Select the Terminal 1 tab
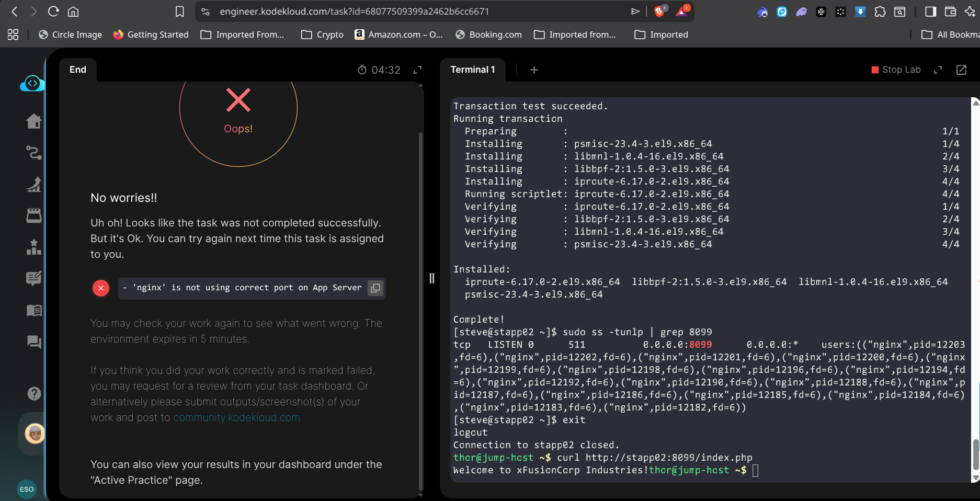 pos(472,70)
